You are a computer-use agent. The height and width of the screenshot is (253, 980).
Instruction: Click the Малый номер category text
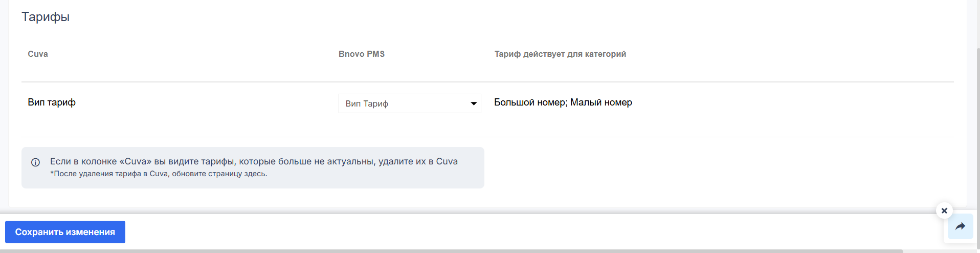pyautogui.click(x=601, y=102)
